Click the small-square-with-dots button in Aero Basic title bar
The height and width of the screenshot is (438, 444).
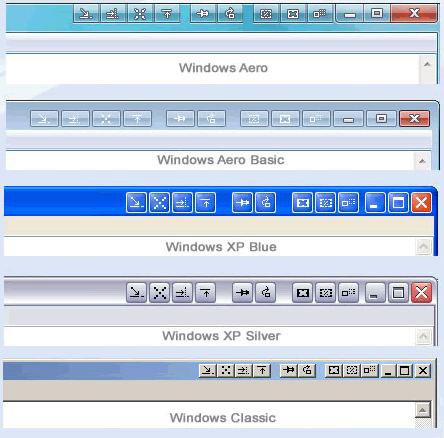pyautogui.click(x=316, y=118)
